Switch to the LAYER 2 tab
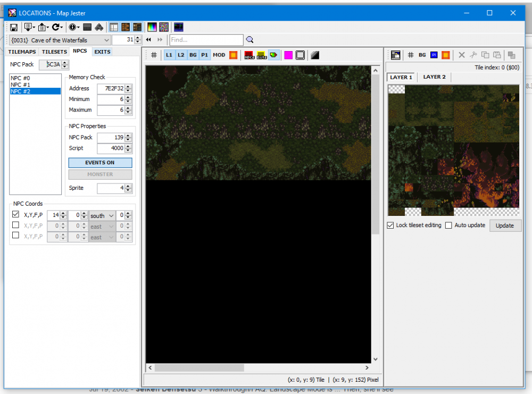Image resolution: width=532 pixels, height=394 pixels. coord(434,77)
